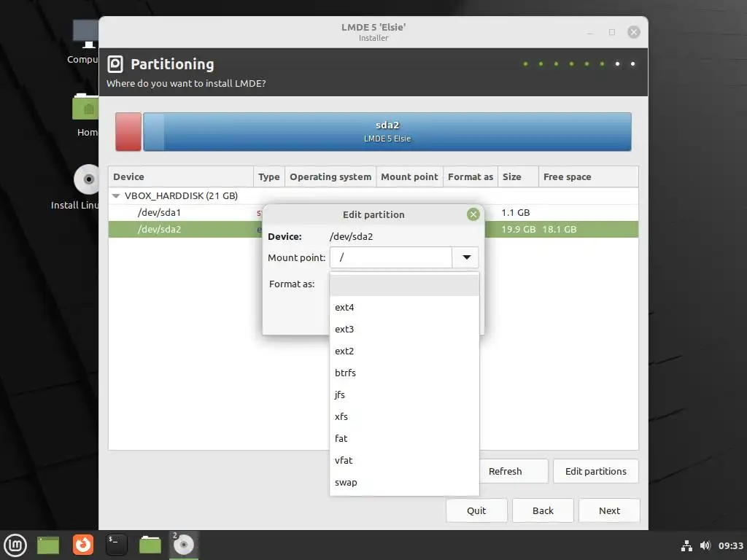This screenshot has width=747, height=560.
Task: Click the Edit partitions button
Action: point(595,471)
